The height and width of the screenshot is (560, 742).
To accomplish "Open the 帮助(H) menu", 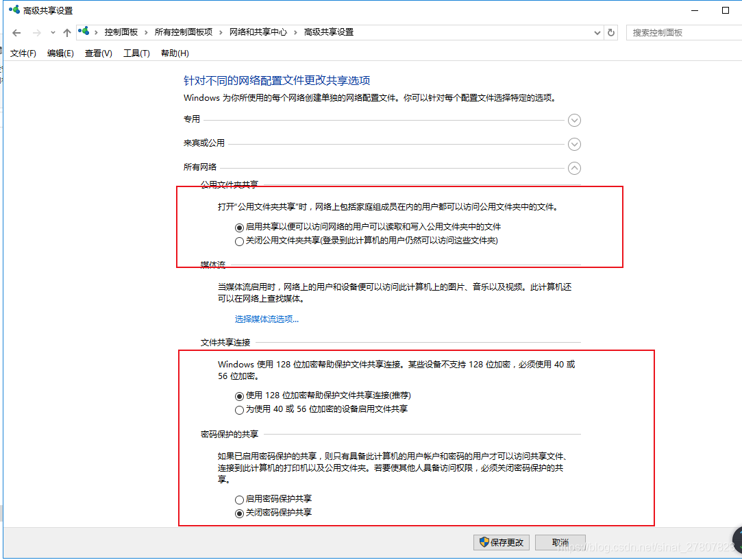I will point(175,53).
